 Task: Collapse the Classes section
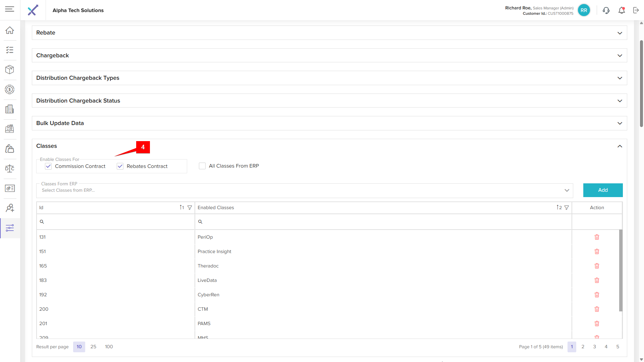tap(620, 146)
